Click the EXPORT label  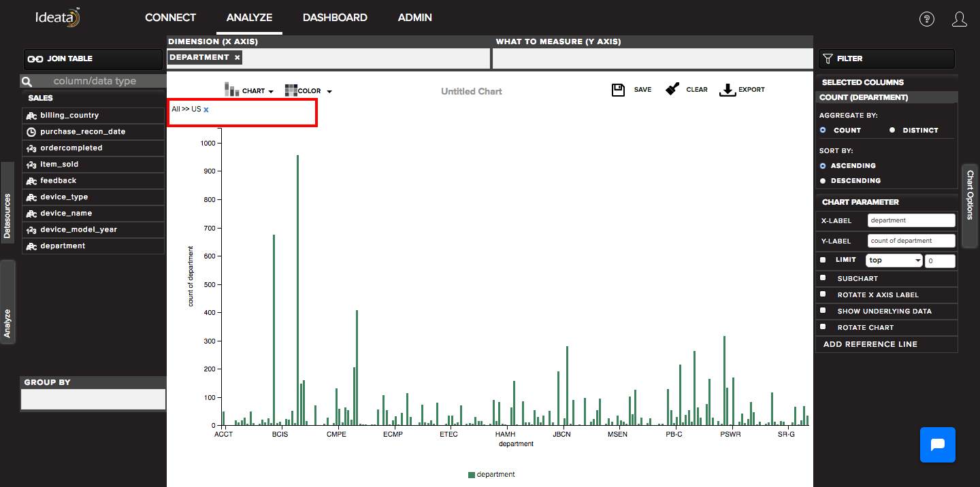click(x=751, y=90)
